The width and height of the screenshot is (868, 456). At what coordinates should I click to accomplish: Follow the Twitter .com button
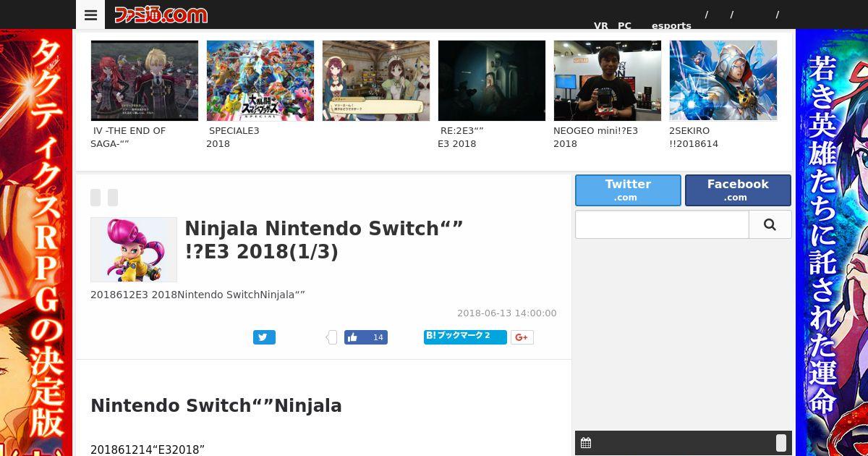[x=628, y=190]
